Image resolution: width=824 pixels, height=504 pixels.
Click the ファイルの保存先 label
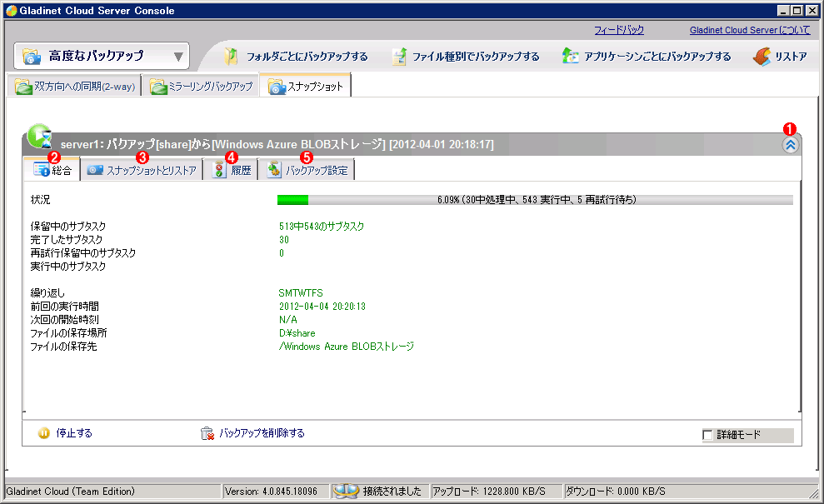click(63, 347)
